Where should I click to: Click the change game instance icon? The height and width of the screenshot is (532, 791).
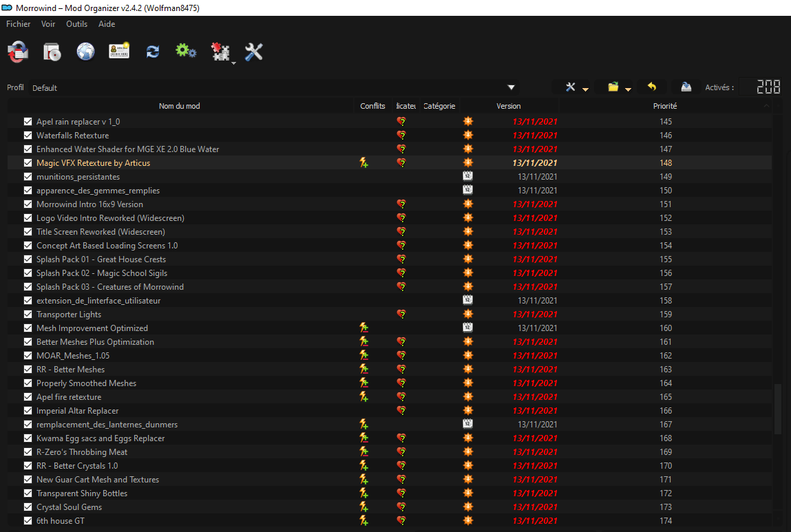click(x=18, y=52)
